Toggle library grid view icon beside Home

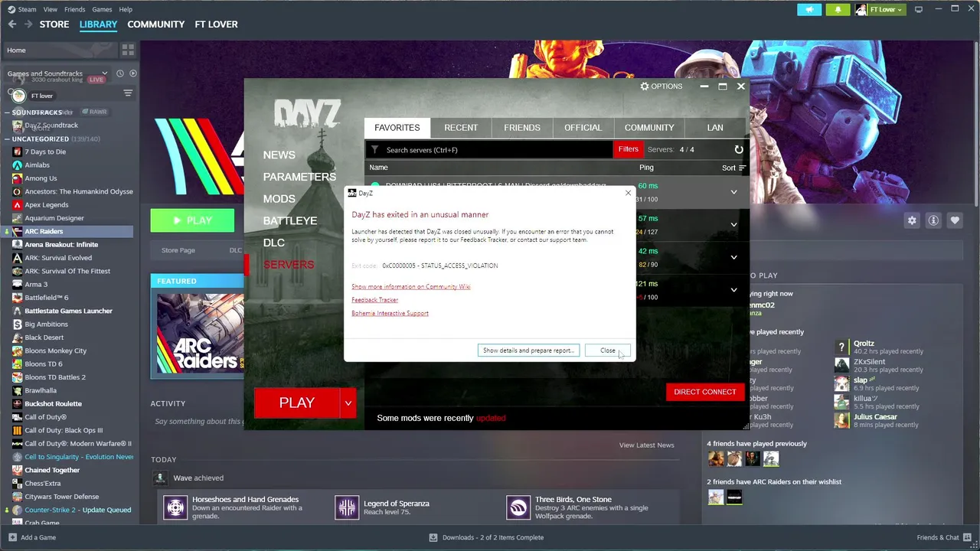(x=128, y=50)
